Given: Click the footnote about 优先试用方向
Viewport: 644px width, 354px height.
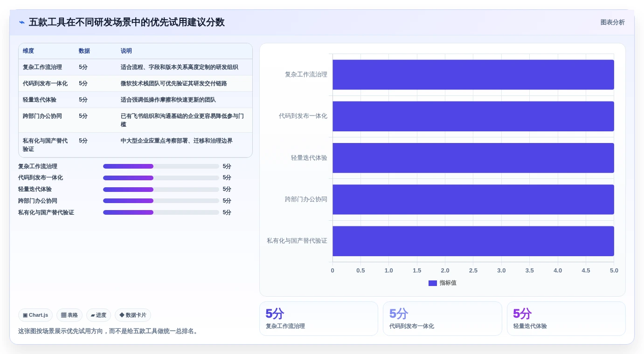Looking at the screenshot, I should point(109,331).
